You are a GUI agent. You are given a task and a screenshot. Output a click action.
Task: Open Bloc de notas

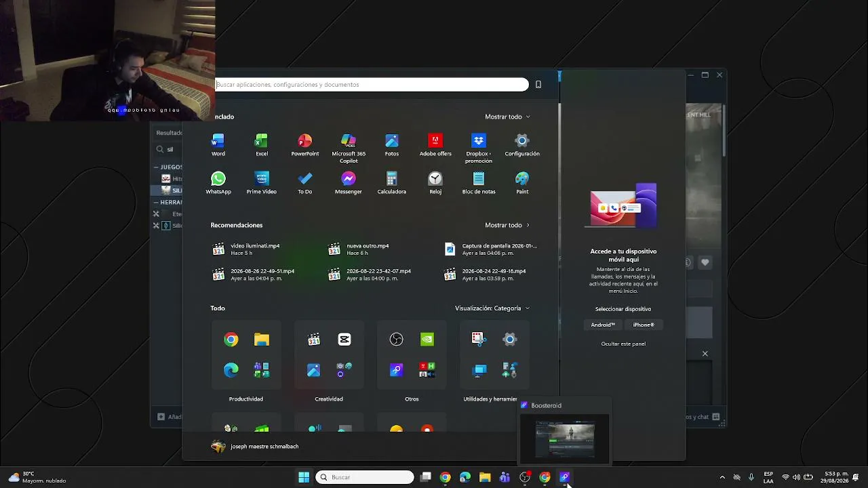479,183
